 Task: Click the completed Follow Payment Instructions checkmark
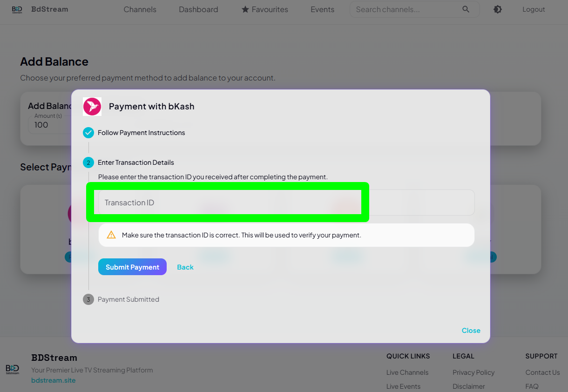88,133
